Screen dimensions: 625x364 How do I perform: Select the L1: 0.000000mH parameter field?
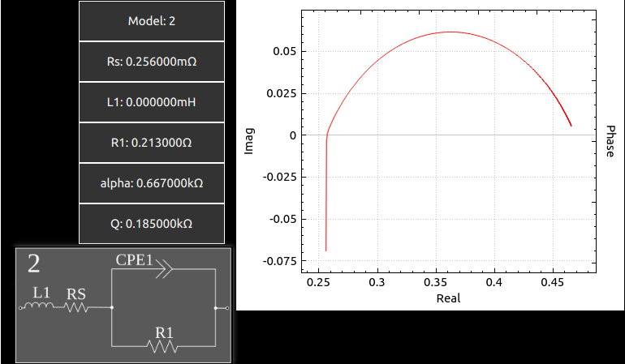point(152,102)
